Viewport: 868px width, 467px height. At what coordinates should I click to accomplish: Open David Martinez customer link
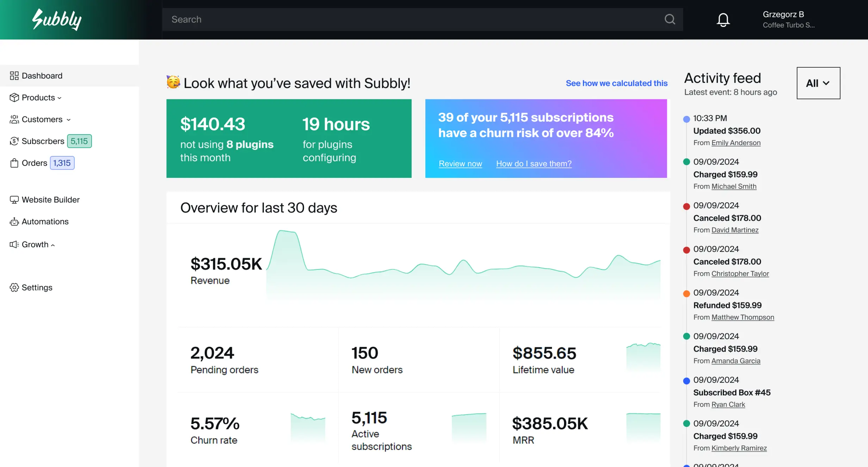click(735, 230)
